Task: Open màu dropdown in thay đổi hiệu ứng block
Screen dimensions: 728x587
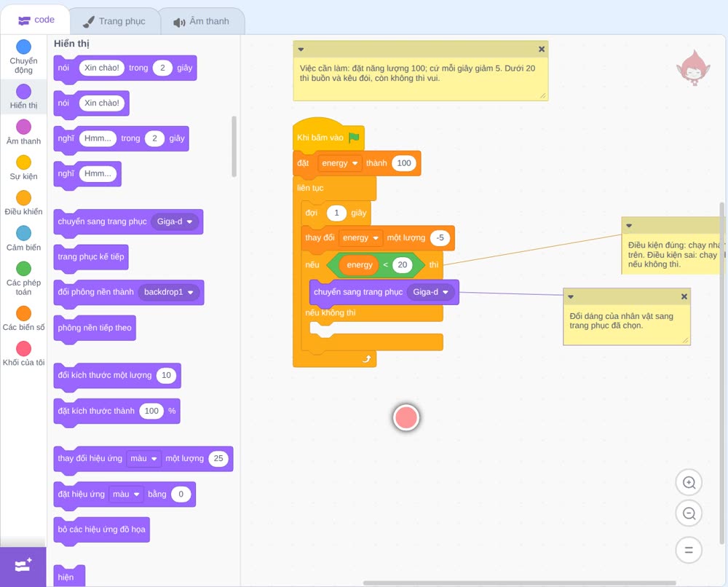Action: [144, 458]
